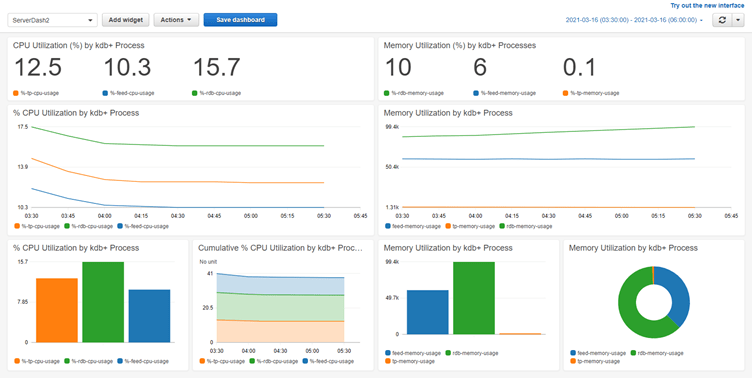
Task: Click orange tp-memory-usage swatch under donut chart
Action: (573, 361)
